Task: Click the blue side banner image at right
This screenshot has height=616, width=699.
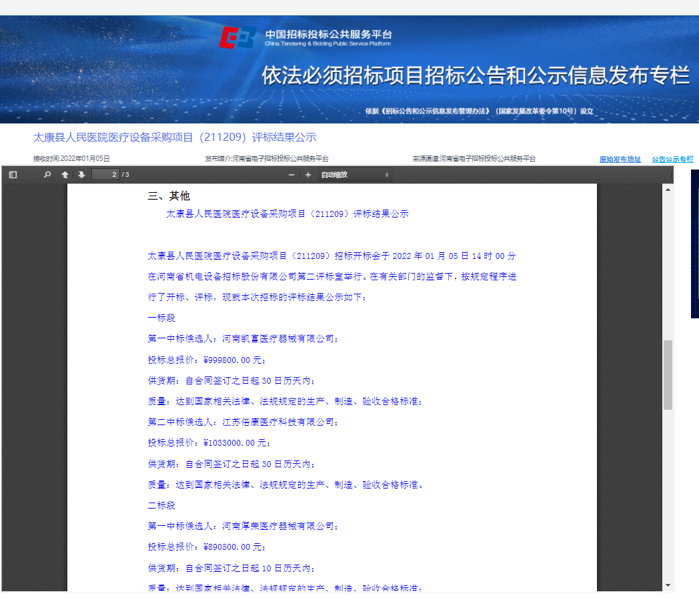Action: 694,244
